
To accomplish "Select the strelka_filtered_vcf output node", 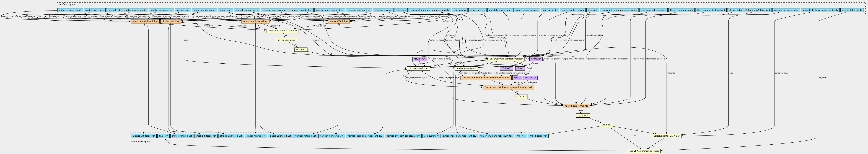I will pos(206,136).
